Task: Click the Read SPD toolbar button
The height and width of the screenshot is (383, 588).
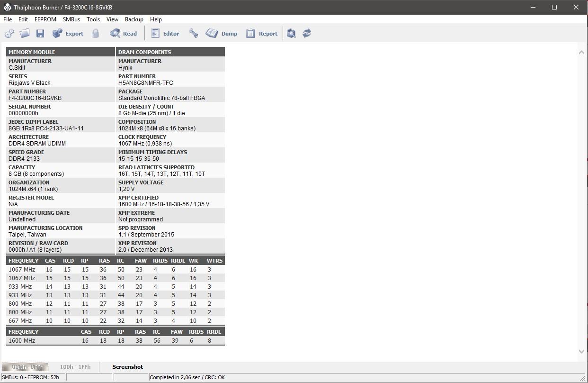Action: 123,33
